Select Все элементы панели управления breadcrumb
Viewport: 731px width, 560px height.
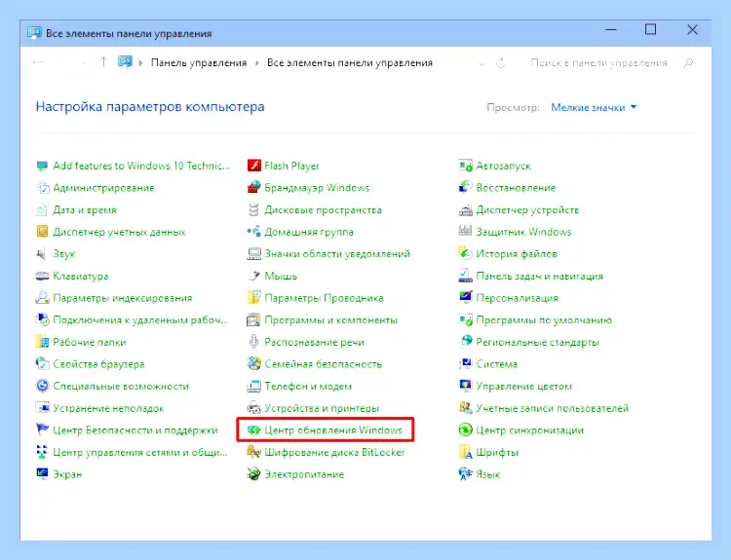[x=350, y=63]
